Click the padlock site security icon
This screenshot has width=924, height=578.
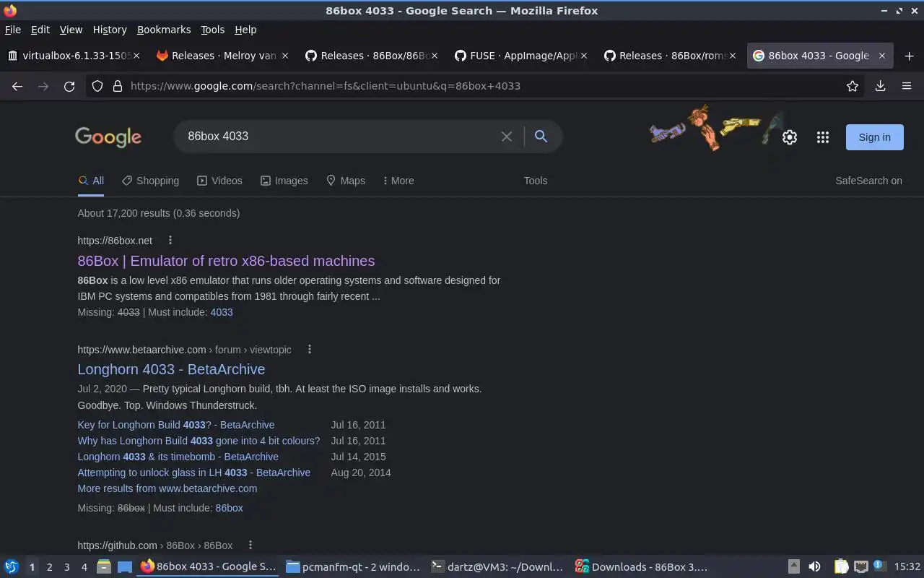(118, 86)
